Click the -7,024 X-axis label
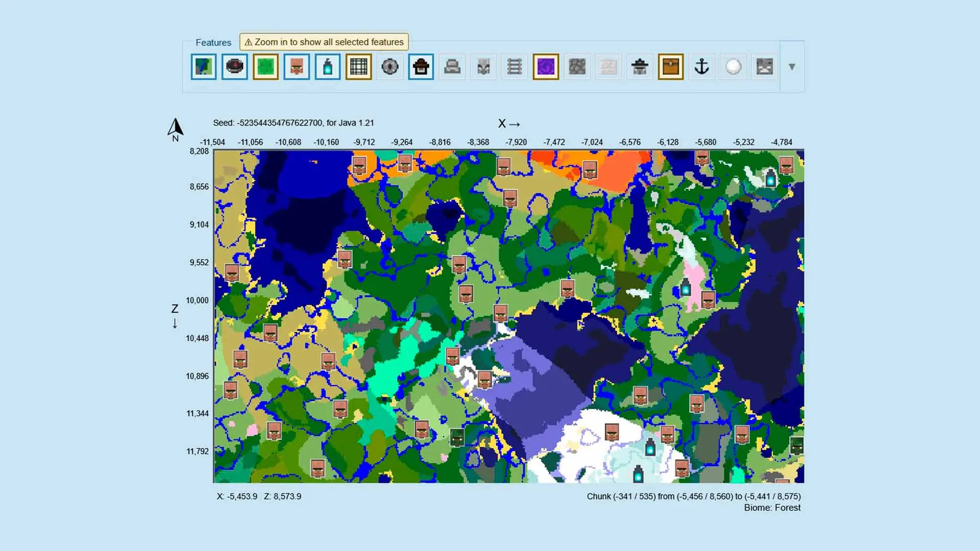 [592, 142]
